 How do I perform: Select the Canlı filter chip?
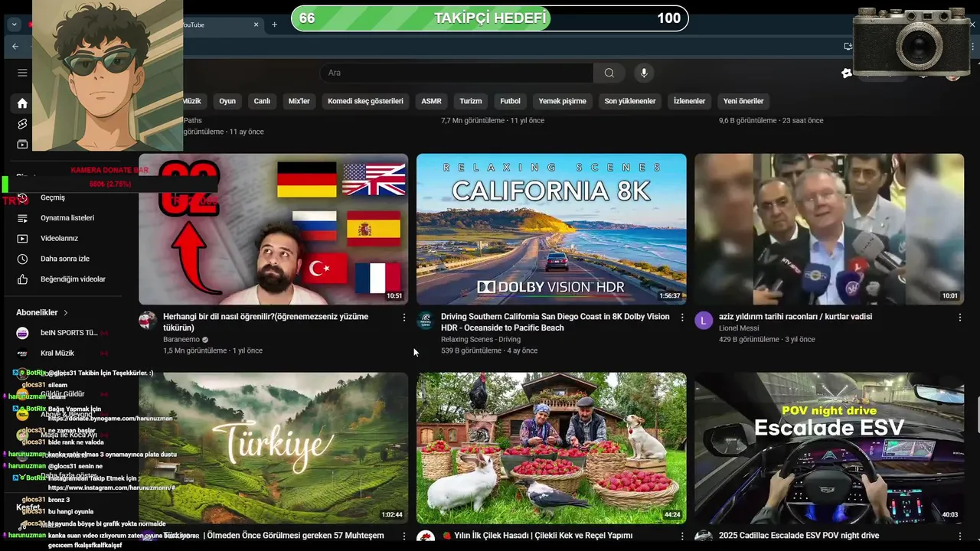click(262, 101)
